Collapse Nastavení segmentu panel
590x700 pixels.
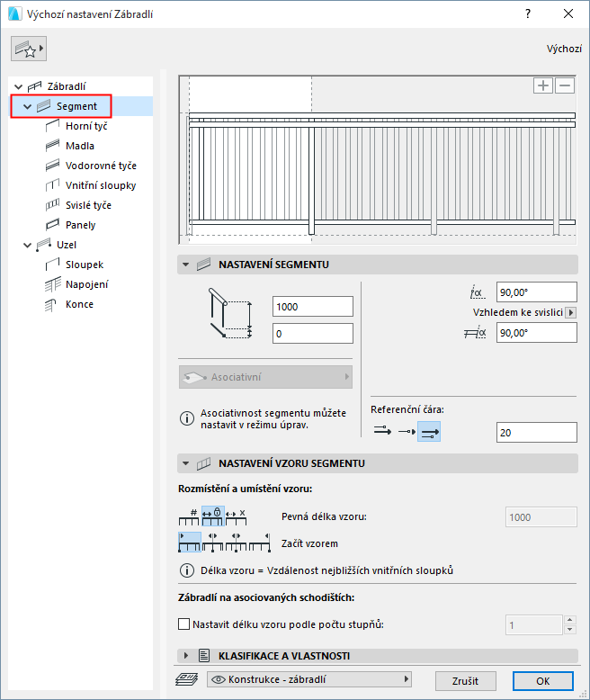[185, 265]
